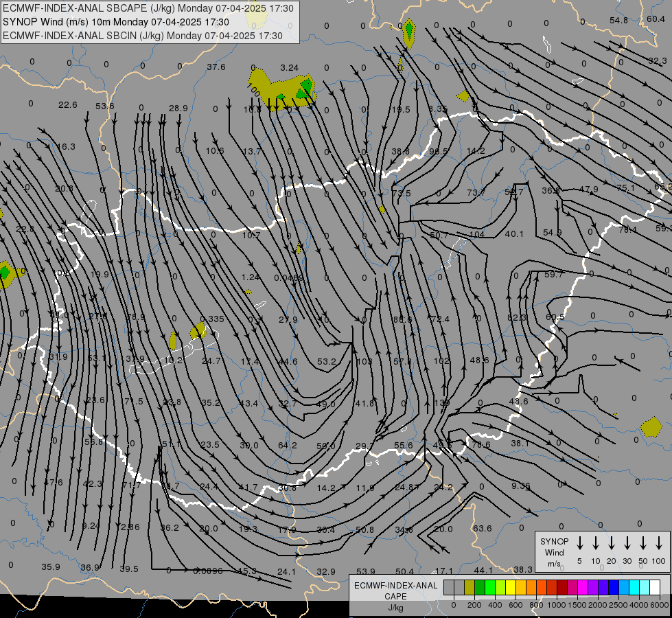Select the white swatch ending the CAPE legend

tap(655, 588)
